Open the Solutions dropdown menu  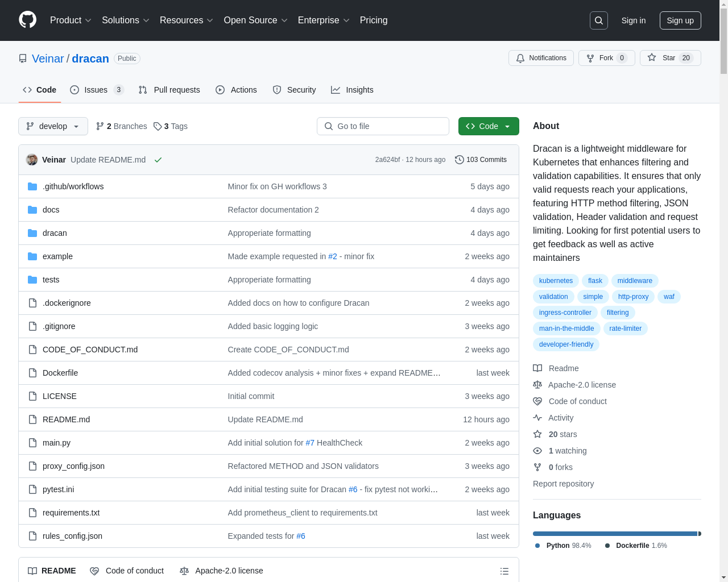126,20
